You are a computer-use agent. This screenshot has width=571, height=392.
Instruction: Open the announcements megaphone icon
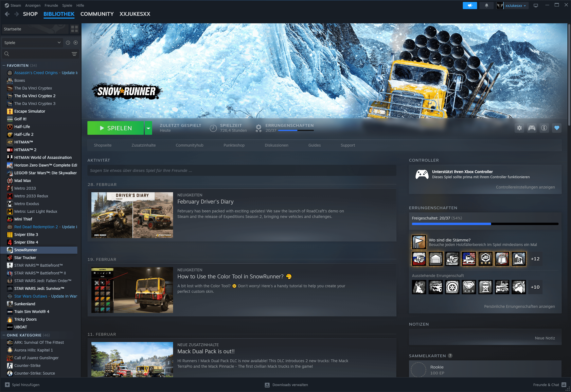tap(470, 5)
